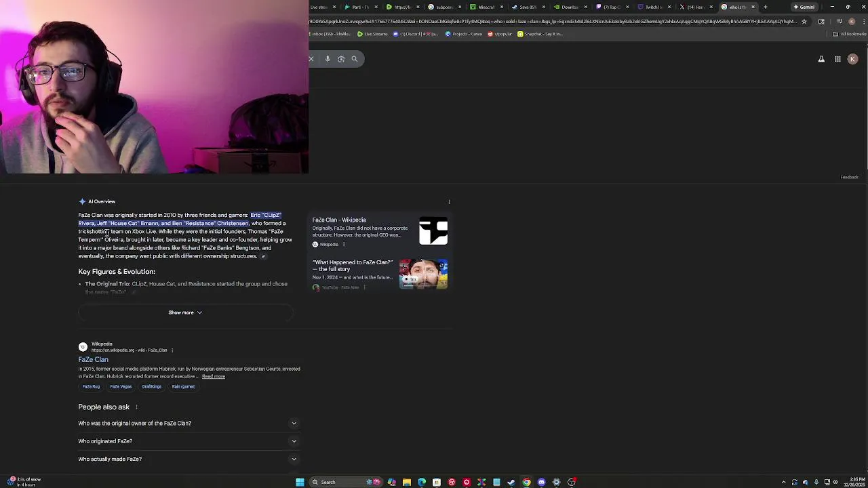868x488 pixels.
Task: Click the Feedback link
Action: click(x=849, y=178)
